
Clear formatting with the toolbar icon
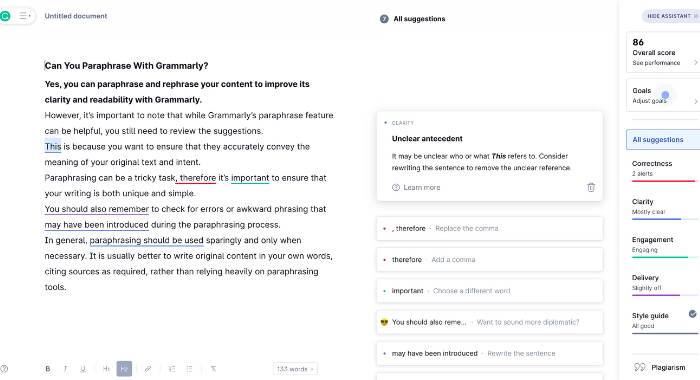point(213,369)
